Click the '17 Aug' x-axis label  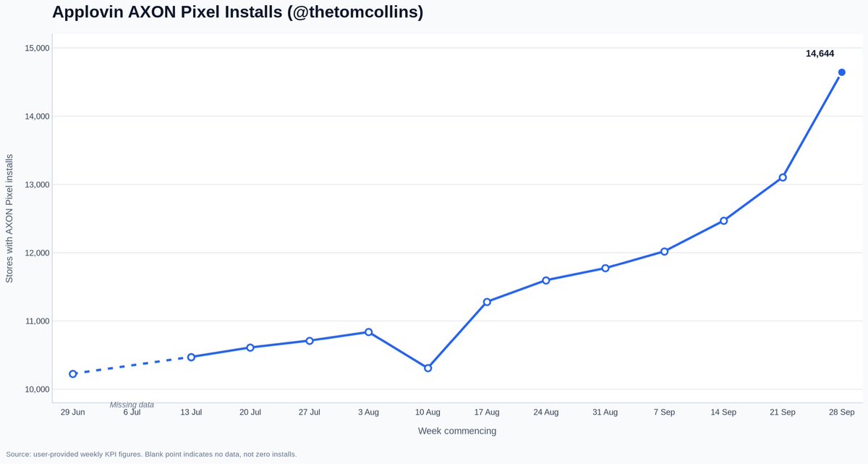click(487, 413)
